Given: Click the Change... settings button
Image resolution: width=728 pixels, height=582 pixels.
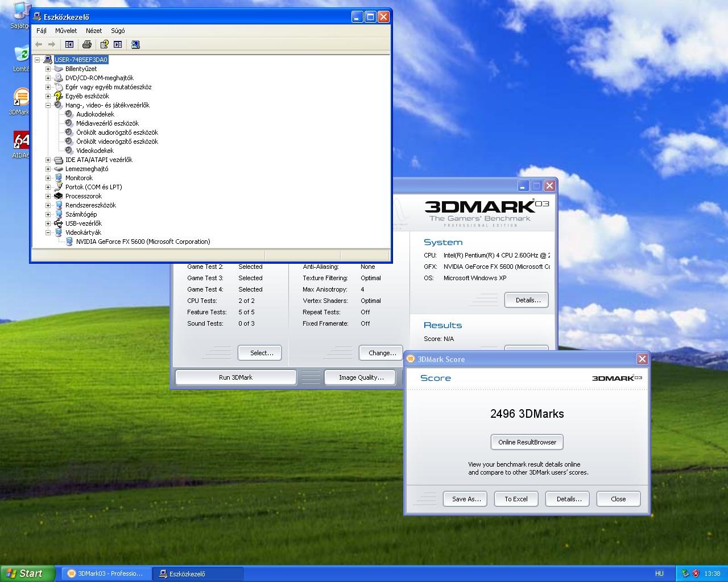Looking at the screenshot, I should click(x=382, y=353).
